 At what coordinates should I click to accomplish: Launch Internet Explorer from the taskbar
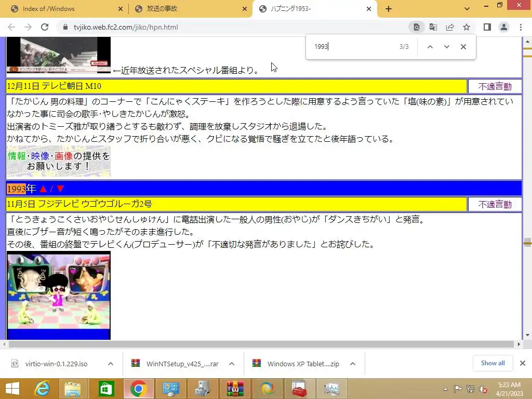pos(42,389)
